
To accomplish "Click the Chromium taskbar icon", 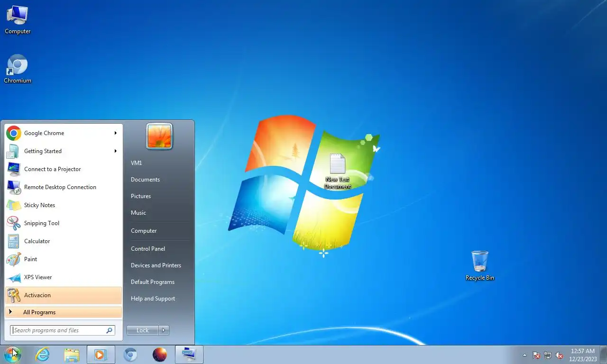I will click(x=130, y=355).
